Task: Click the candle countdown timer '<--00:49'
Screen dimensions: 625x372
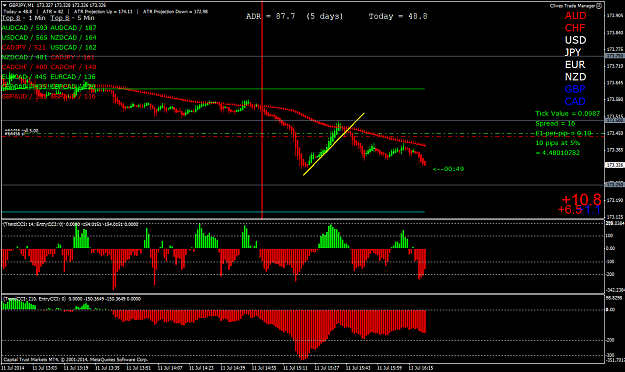Action: (448, 169)
